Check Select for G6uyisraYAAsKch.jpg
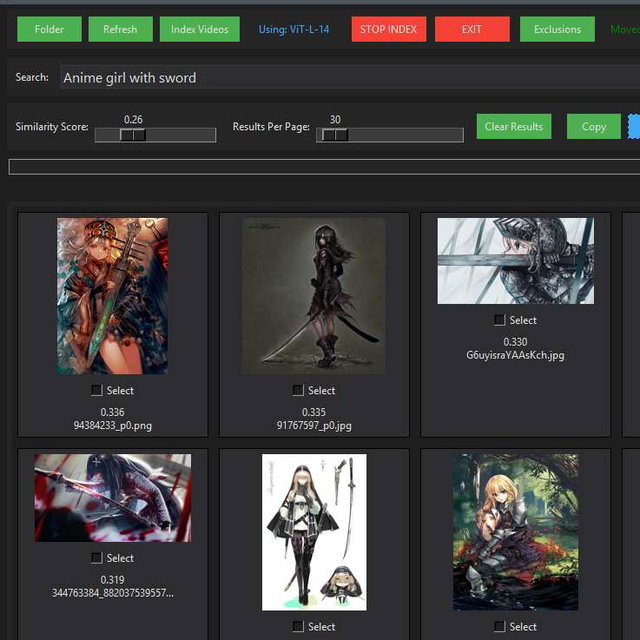The width and height of the screenshot is (640, 640). [500, 320]
